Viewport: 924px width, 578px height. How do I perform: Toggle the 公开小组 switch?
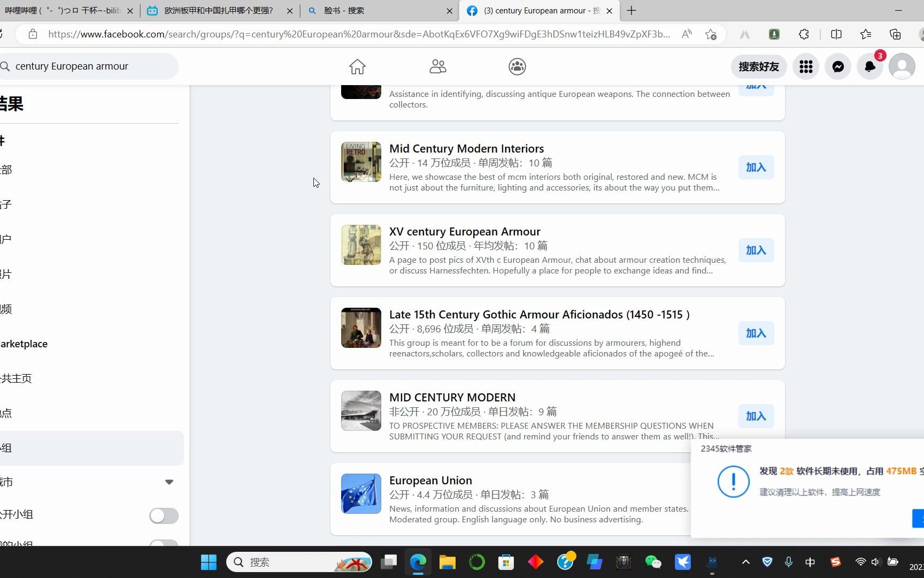(x=164, y=515)
